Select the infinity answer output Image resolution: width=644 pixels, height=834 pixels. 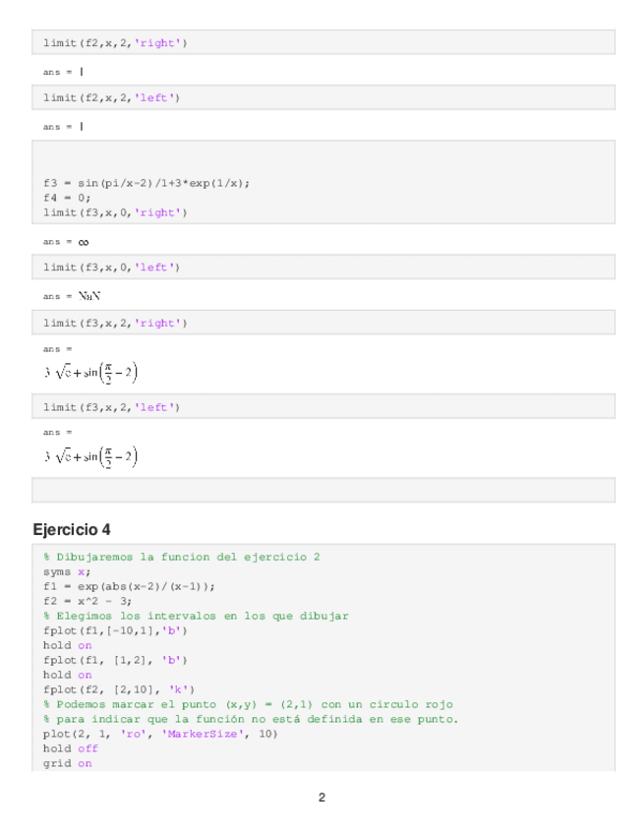(x=84, y=242)
